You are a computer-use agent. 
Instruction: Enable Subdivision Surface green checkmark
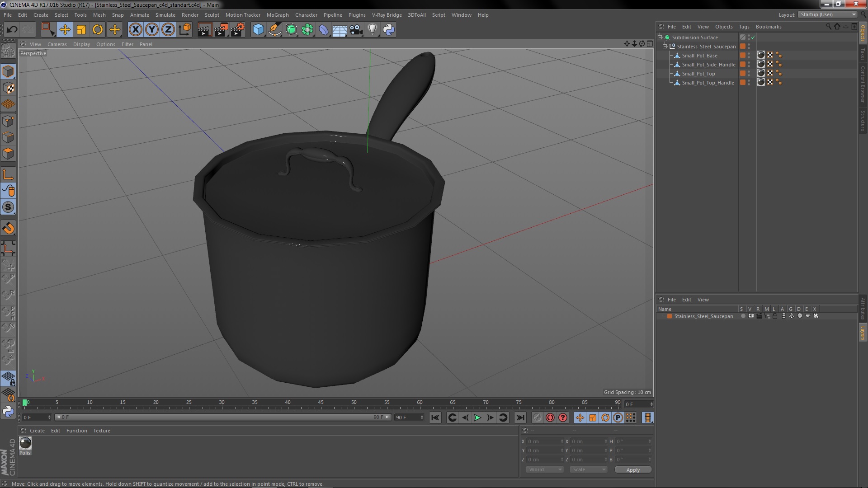click(x=753, y=38)
